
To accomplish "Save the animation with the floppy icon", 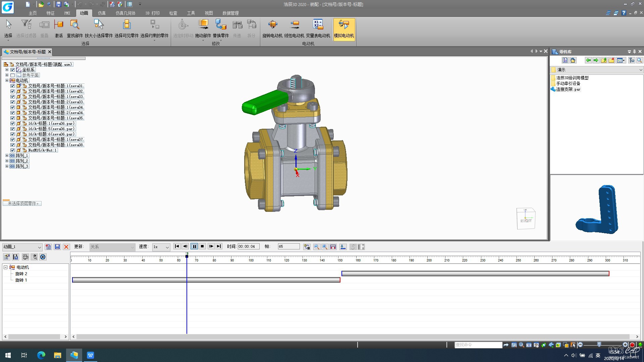I will pyautogui.click(x=57, y=247).
